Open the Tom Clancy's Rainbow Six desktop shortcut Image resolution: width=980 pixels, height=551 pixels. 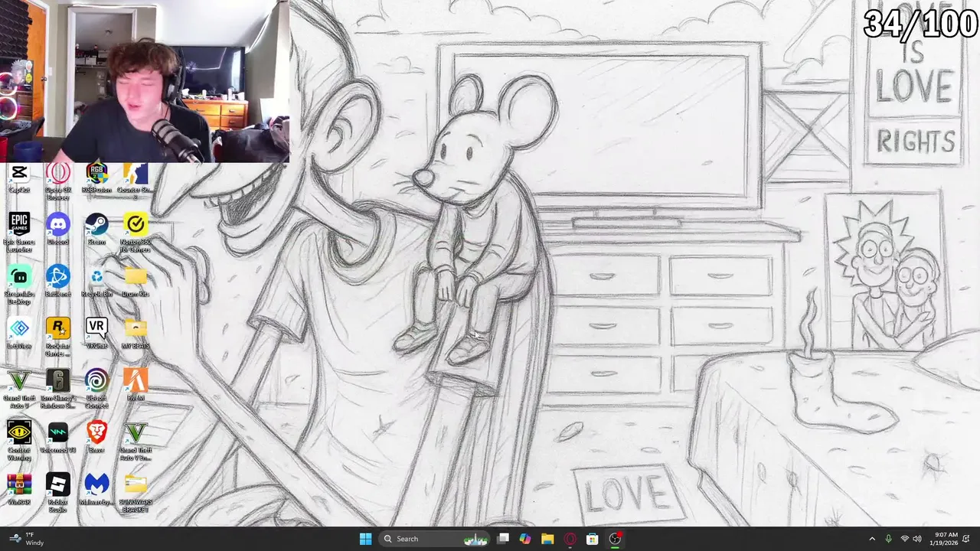click(58, 389)
